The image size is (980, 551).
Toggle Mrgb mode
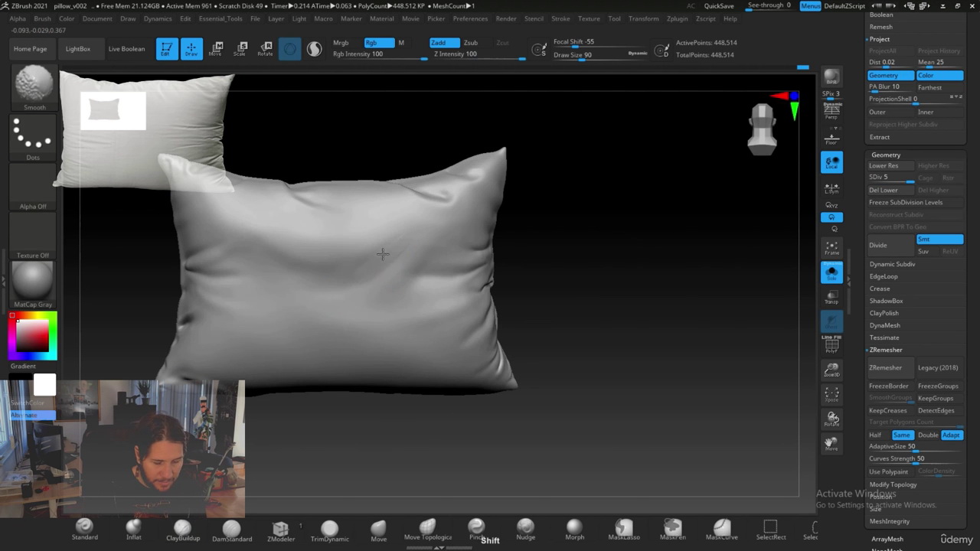[x=341, y=43]
